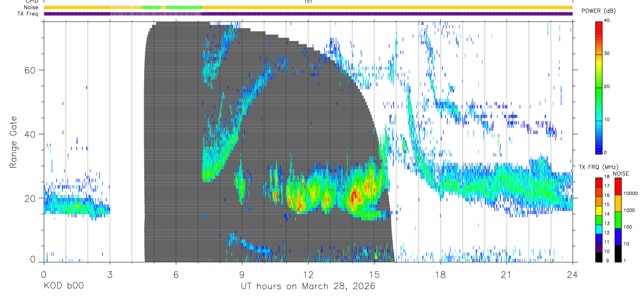Click the 15 hour tick on the UT axis
Viewport: 644px width, 297px height.
[374, 274]
